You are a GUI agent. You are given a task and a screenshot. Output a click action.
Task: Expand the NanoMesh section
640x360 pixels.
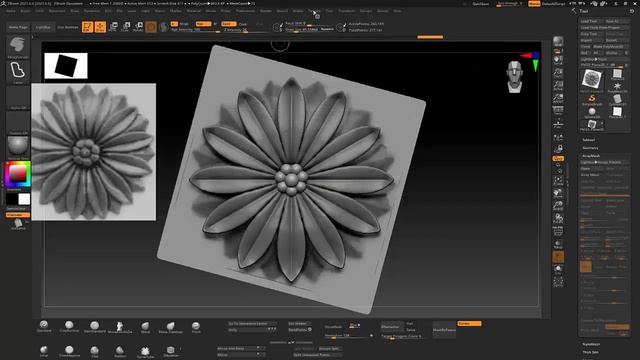[x=591, y=344]
